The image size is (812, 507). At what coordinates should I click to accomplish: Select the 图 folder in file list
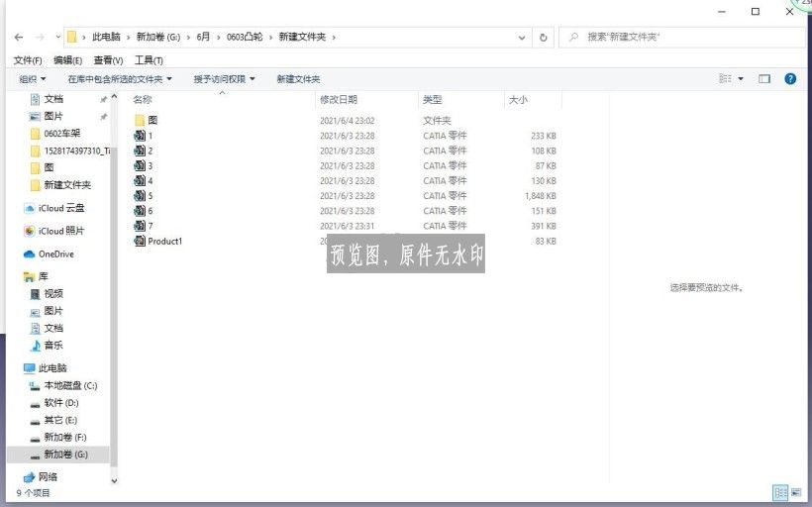[146, 121]
